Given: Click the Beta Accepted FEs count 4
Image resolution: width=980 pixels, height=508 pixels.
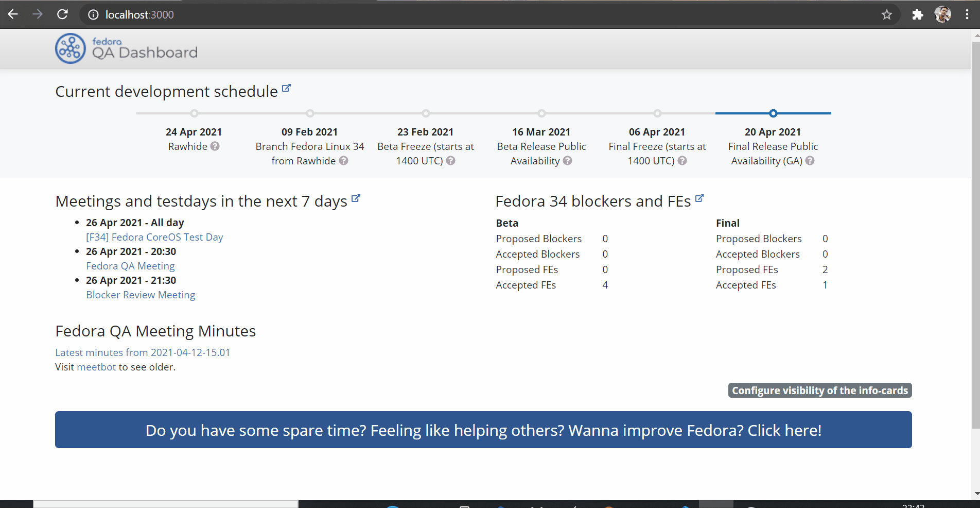Looking at the screenshot, I should (605, 285).
